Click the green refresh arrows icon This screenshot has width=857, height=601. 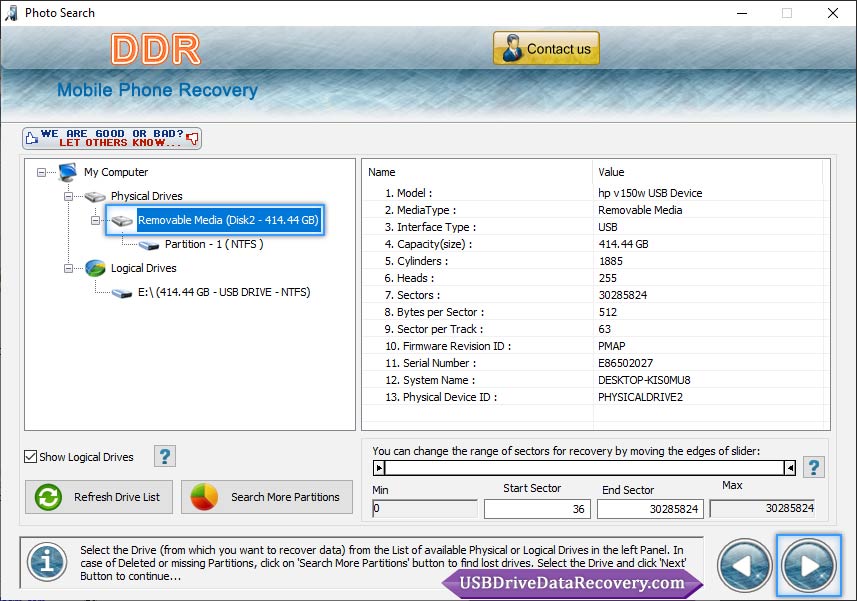(48, 497)
